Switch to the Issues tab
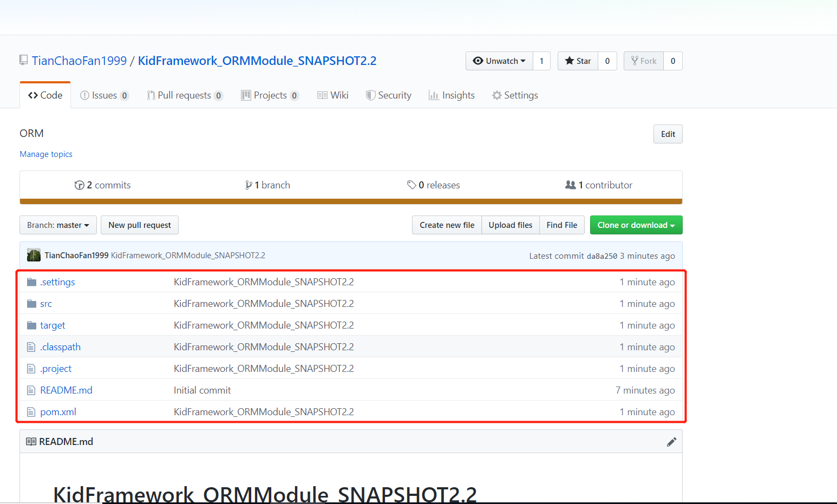 (104, 95)
